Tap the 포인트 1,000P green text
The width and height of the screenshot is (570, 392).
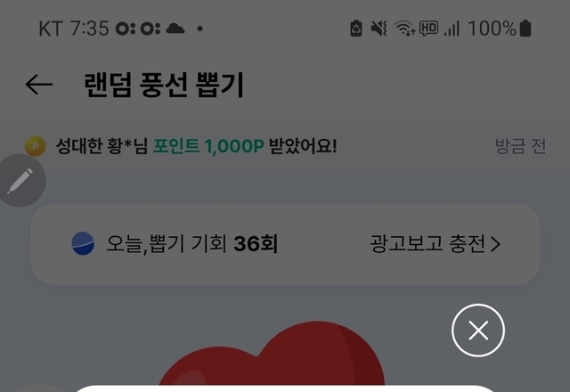coord(208,146)
